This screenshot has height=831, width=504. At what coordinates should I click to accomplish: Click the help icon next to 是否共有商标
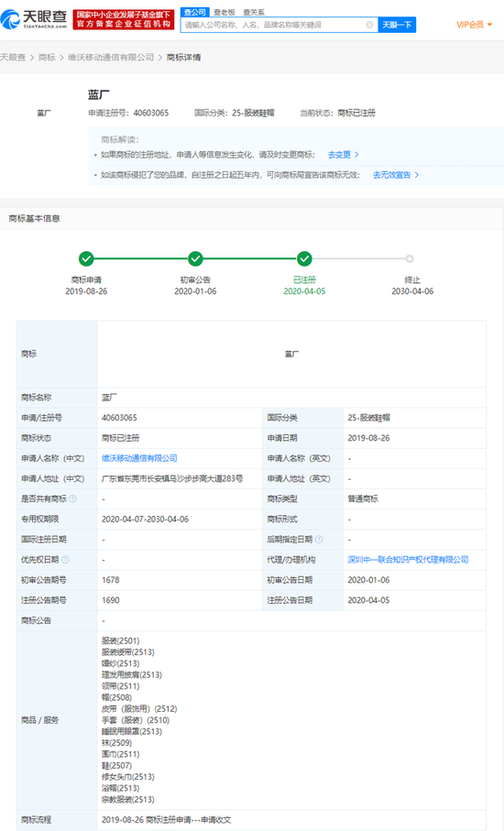tap(73, 498)
